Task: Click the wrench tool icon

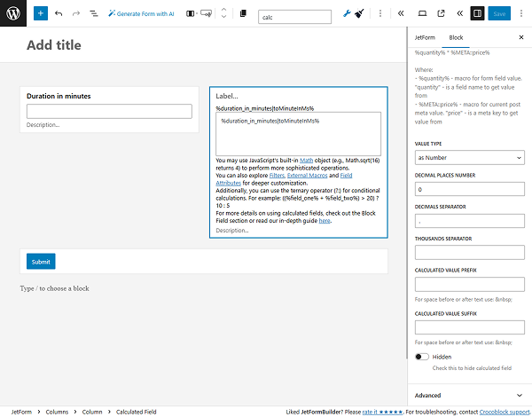Action: [347, 14]
